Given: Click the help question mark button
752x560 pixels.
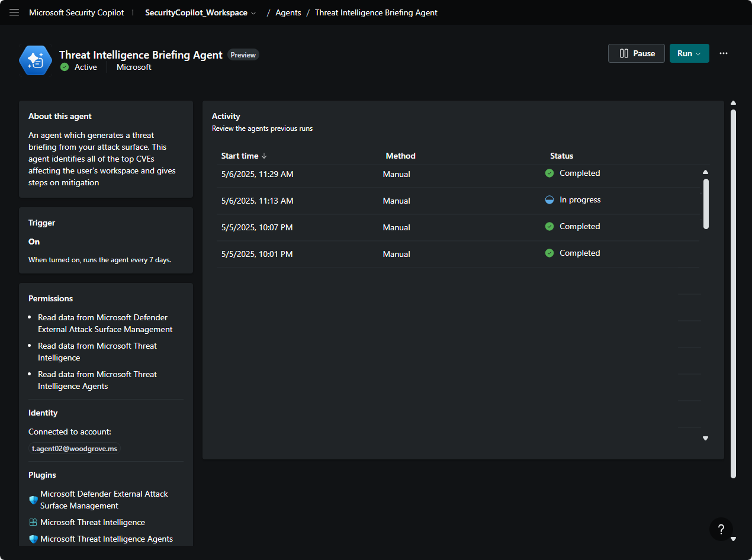Looking at the screenshot, I should coord(721,529).
